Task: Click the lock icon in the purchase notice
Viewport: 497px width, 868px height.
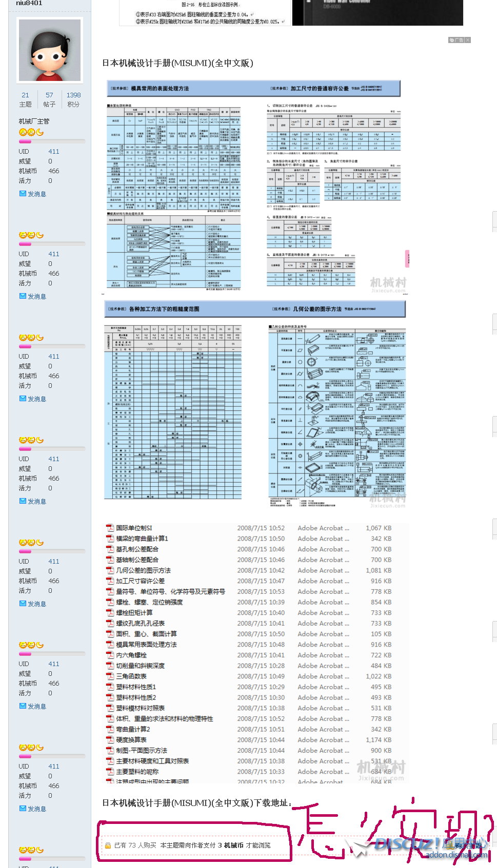Action: tap(108, 846)
